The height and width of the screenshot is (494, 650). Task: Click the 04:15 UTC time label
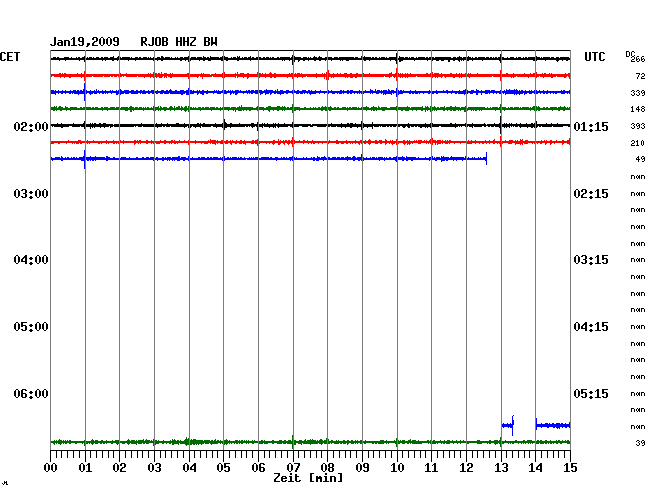(x=591, y=327)
